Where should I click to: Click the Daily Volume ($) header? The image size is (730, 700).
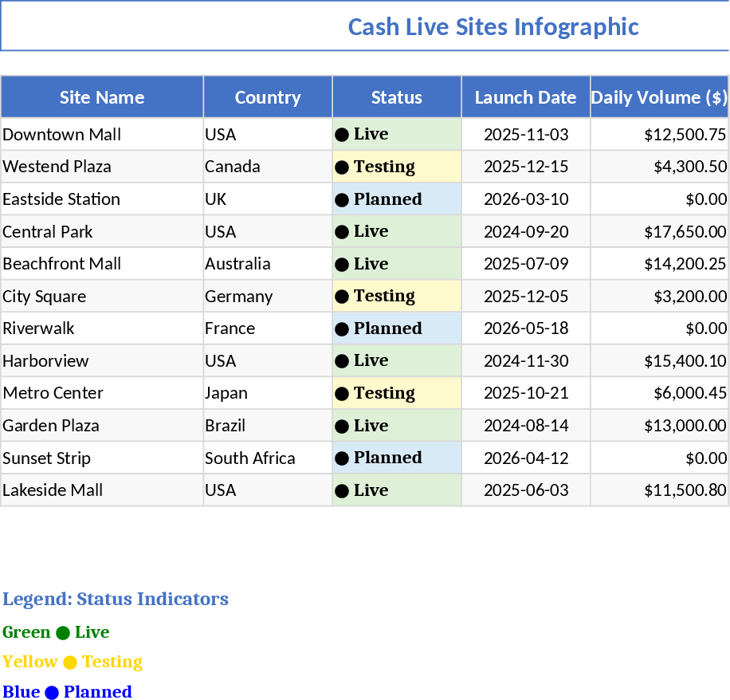pyautogui.click(x=659, y=97)
